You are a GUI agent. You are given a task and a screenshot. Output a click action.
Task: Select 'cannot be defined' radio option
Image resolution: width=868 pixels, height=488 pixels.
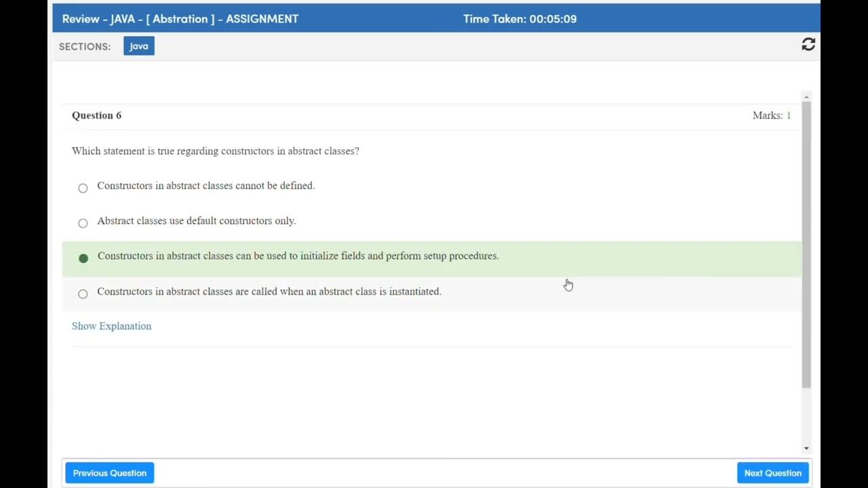click(83, 188)
